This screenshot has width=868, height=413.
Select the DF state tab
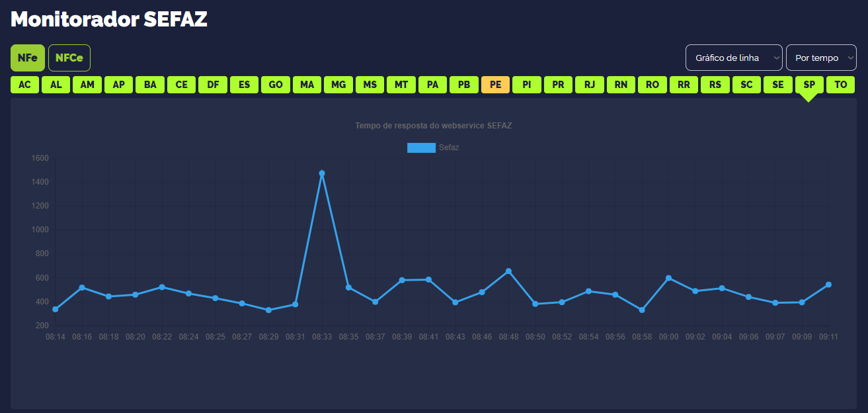click(213, 85)
